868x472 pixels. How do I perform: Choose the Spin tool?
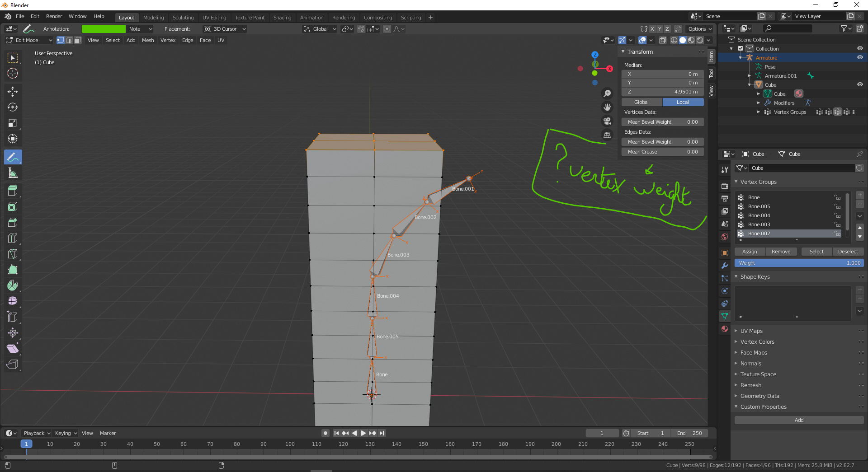click(x=13, y=286)
